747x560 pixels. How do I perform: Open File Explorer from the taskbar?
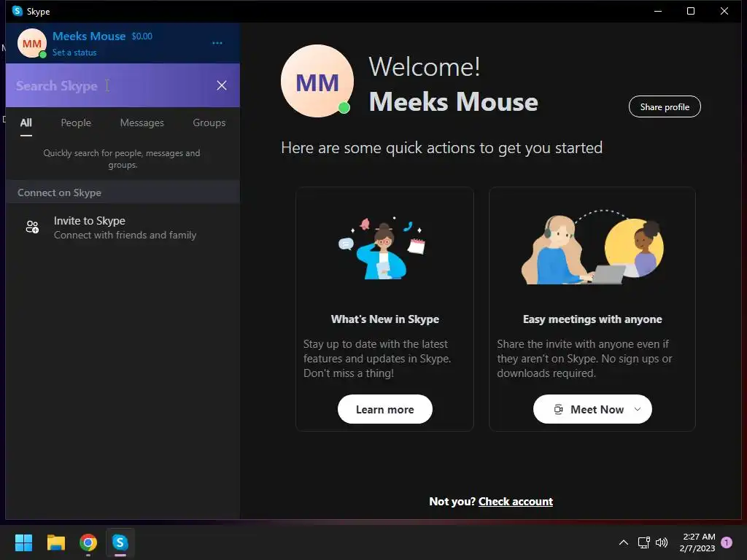[55, 542]
